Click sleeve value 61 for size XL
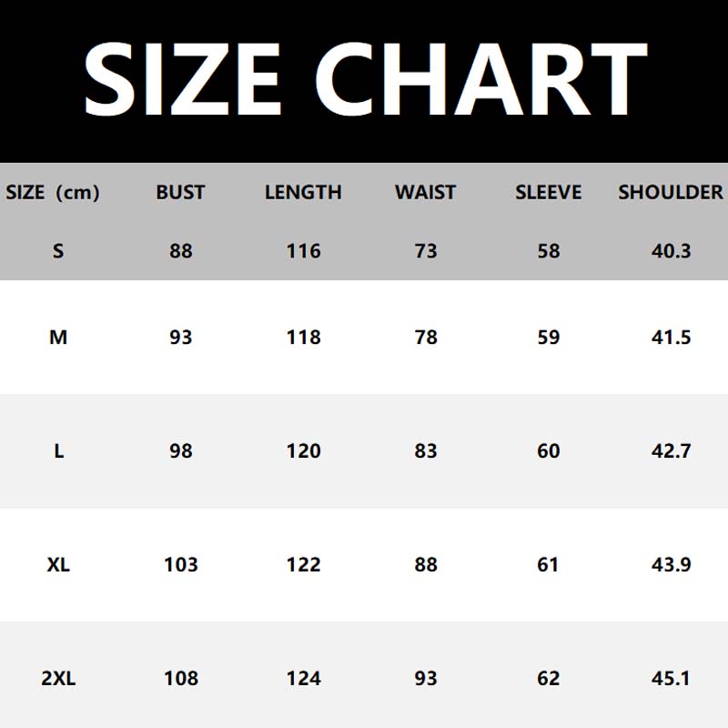Viewport: 728px width, 728px height. (x=548, y=564)
